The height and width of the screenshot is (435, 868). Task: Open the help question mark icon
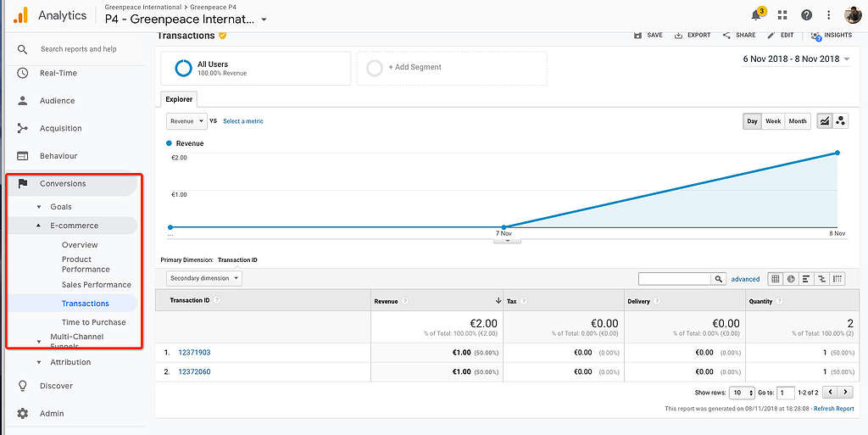pyautogui.click(x=807, y=15)
